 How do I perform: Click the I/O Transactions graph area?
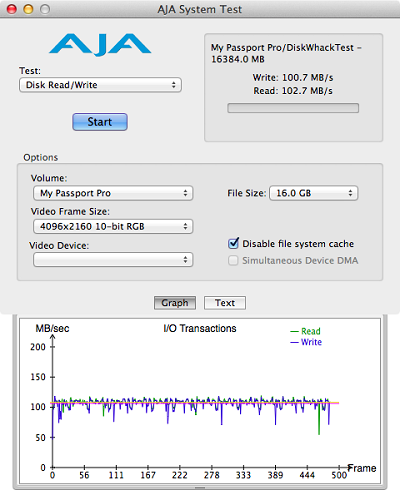tap(200, 401)
